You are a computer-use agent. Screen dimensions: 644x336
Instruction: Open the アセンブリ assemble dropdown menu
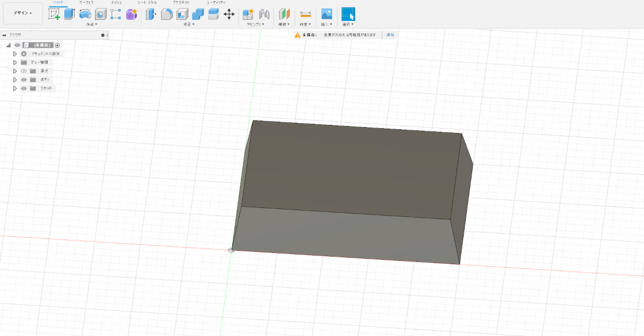(x=255, y=24)
